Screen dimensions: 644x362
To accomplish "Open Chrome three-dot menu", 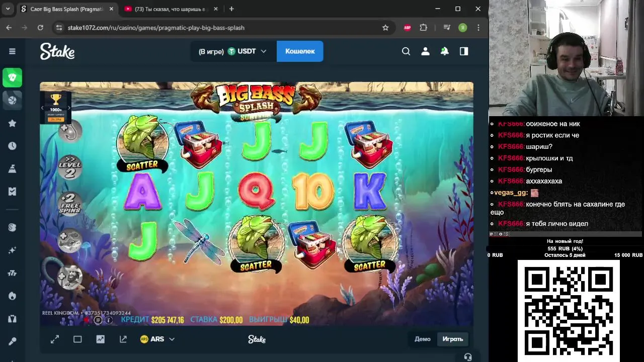I will coord(478,28).
